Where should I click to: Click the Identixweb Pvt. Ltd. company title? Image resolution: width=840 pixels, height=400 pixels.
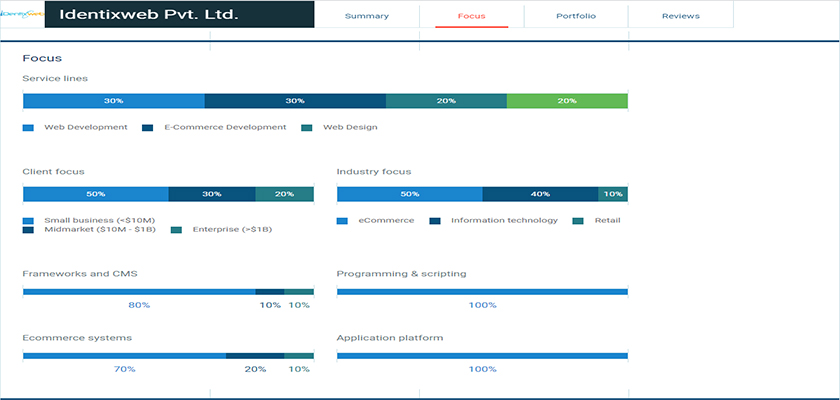148,15
